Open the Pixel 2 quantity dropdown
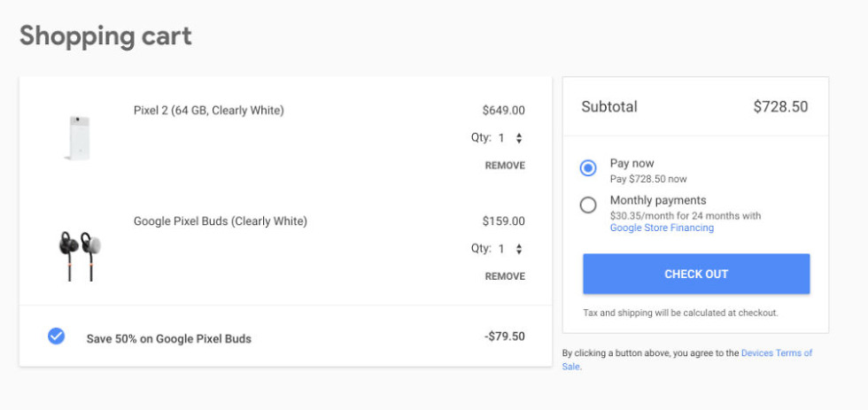This screenshot has height=410, width=868. 510,138
